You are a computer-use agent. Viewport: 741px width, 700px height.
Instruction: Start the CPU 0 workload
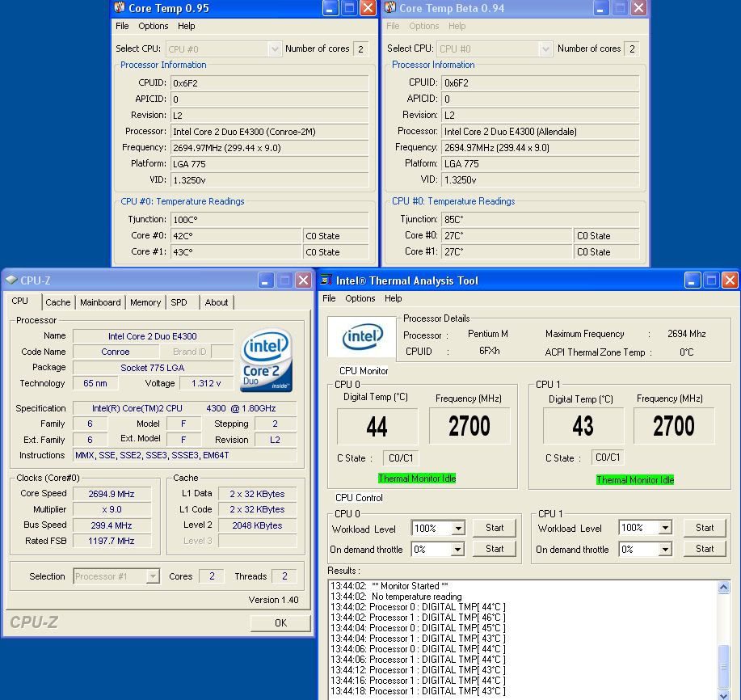[x=495, y=528]
